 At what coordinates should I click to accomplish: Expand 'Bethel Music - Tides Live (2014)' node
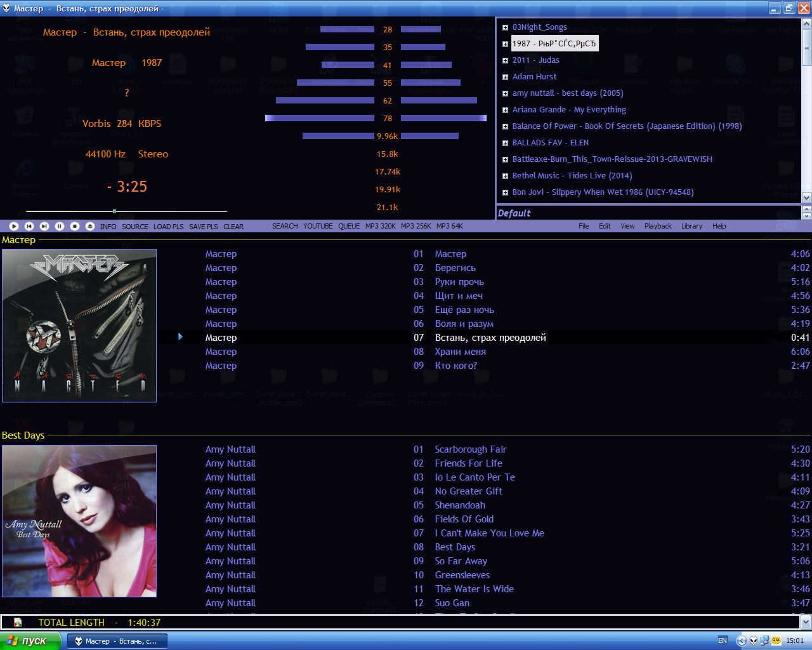(505, 176)
